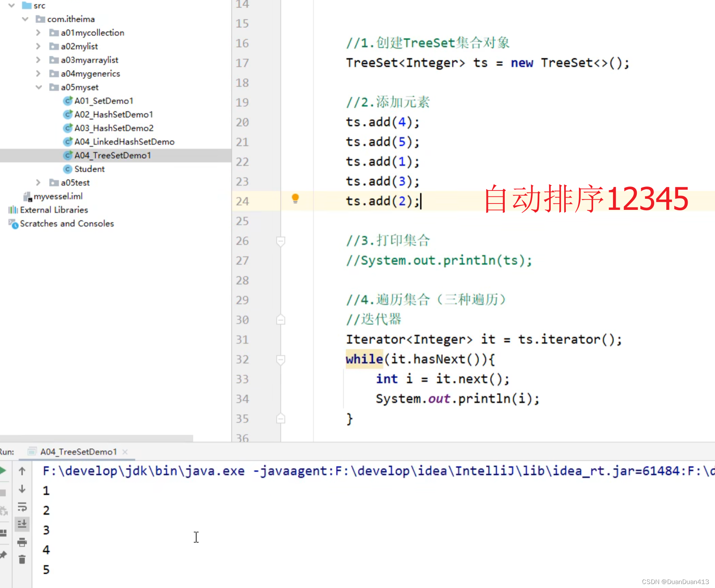Click the src folder icon
This screenshot has height=588, width=715.
[27, 6]
